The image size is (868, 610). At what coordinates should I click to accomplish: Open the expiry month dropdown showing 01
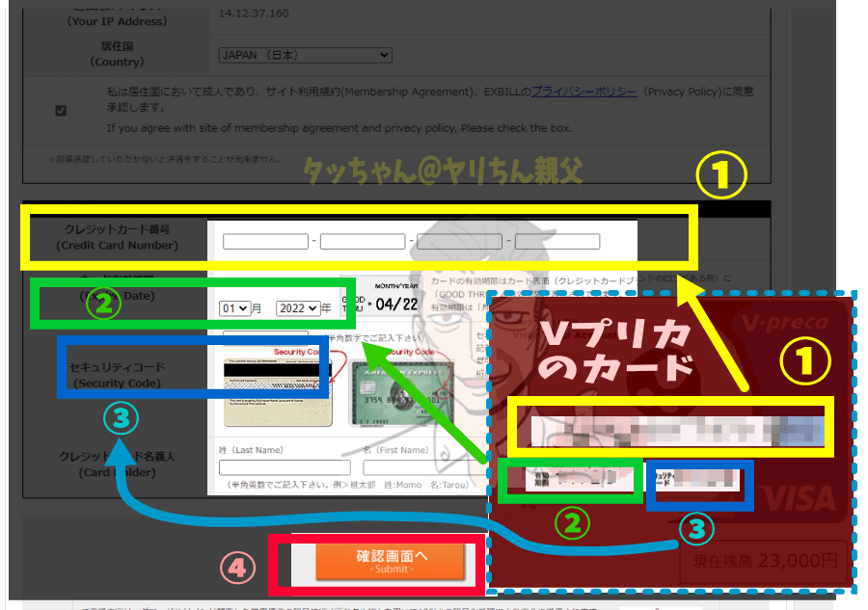point(234,308)
